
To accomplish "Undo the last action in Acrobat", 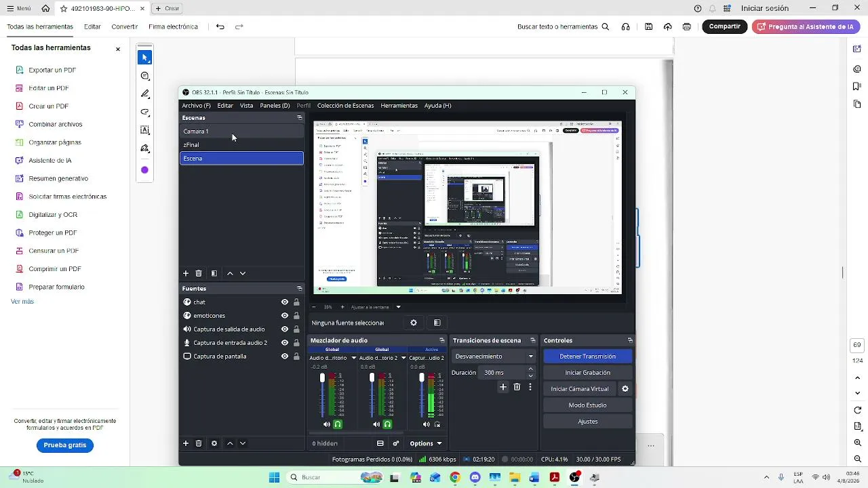I will tap(220, 26).
